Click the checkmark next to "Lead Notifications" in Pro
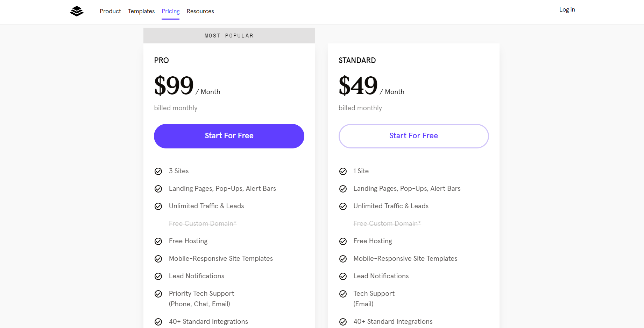The width and height of the screenshot is (644, 328). click(x=158, y=276)
